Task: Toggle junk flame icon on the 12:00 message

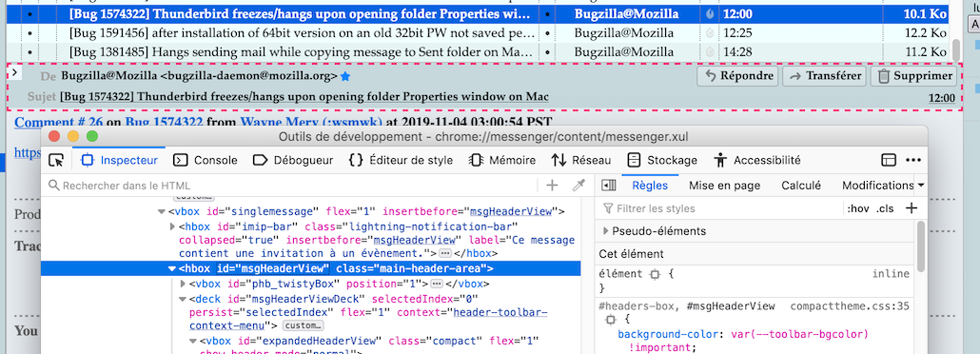Action: pos(710,13)
